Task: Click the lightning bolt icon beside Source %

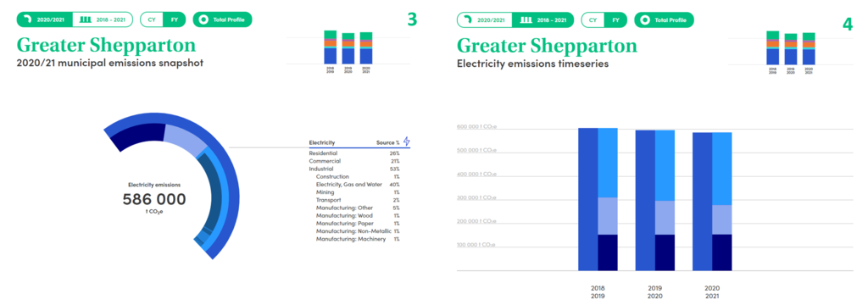Action: 407,141
